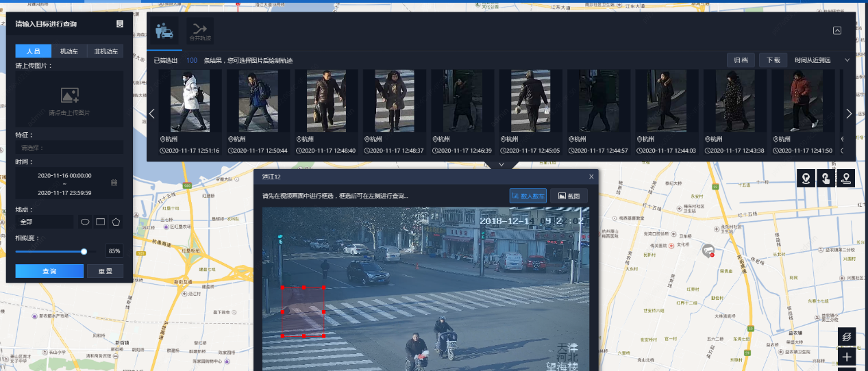This screenshot has width=868, height=371.
Task: Open the 特征 feature select dropdown
Action: [x=69, y=148]
